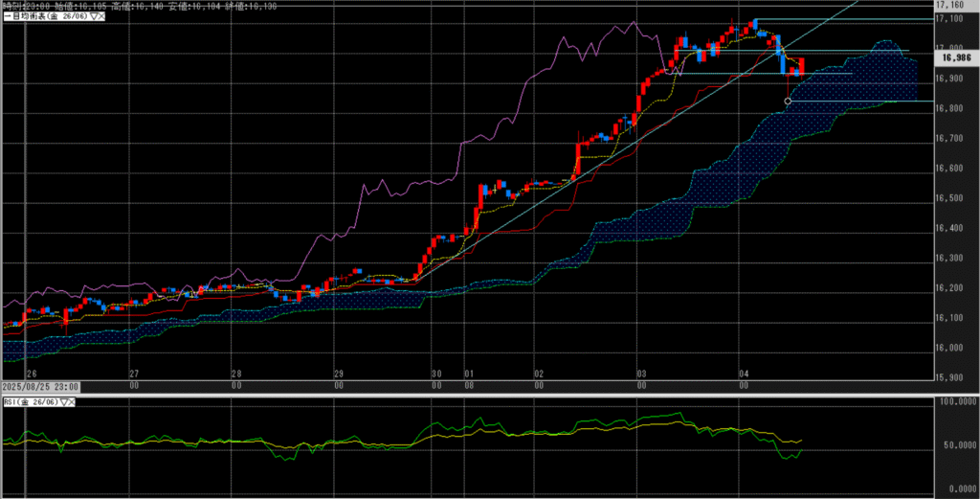Expand the RSI indicator dropdown triangle
This screenshot has height=499, width=980.
coord(63,404)
